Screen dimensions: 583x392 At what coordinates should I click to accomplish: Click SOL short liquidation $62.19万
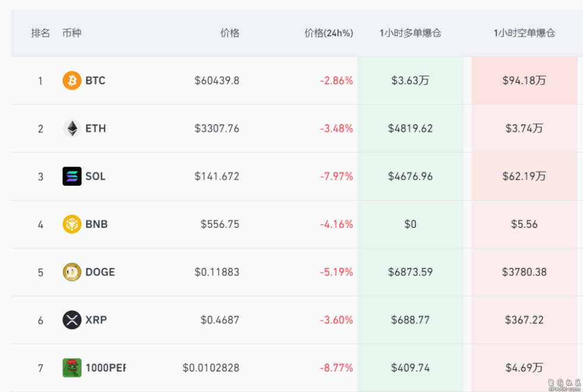524,176
